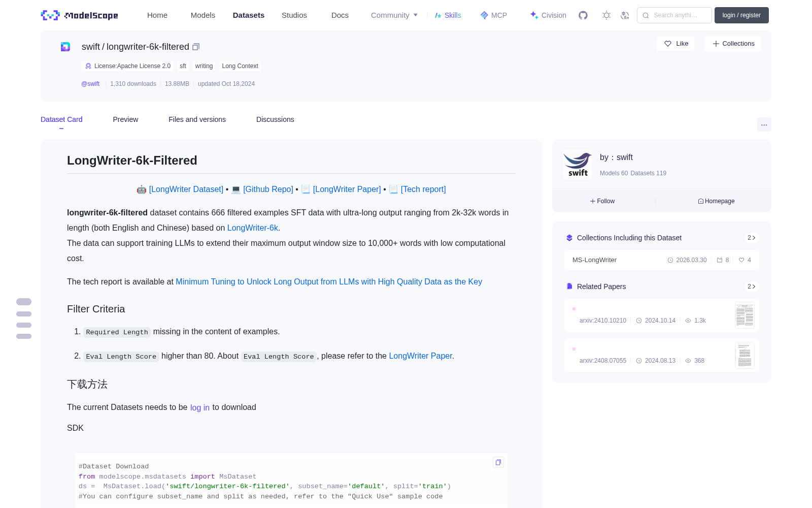Open the floating table-of-contents icon
Viewport: 812px width, 508px height.
tap(24, 319)
